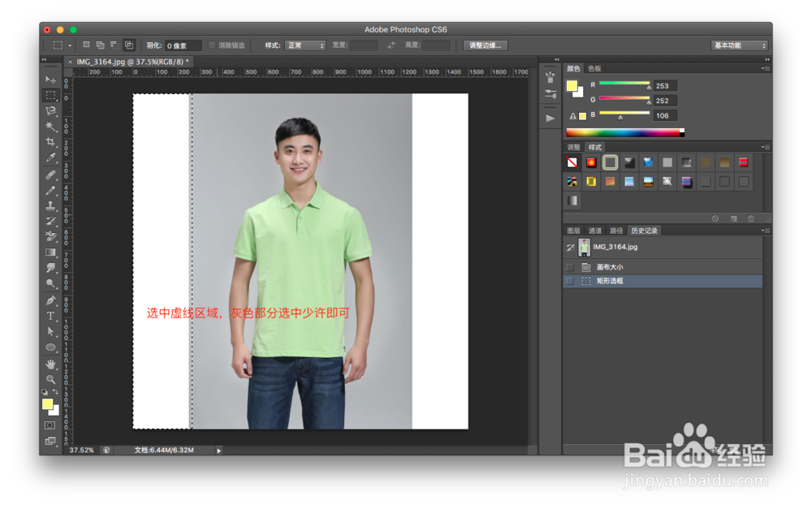This screenshot has width=812, height=509.
Task: Click create new style button
Action: point(733,218)
